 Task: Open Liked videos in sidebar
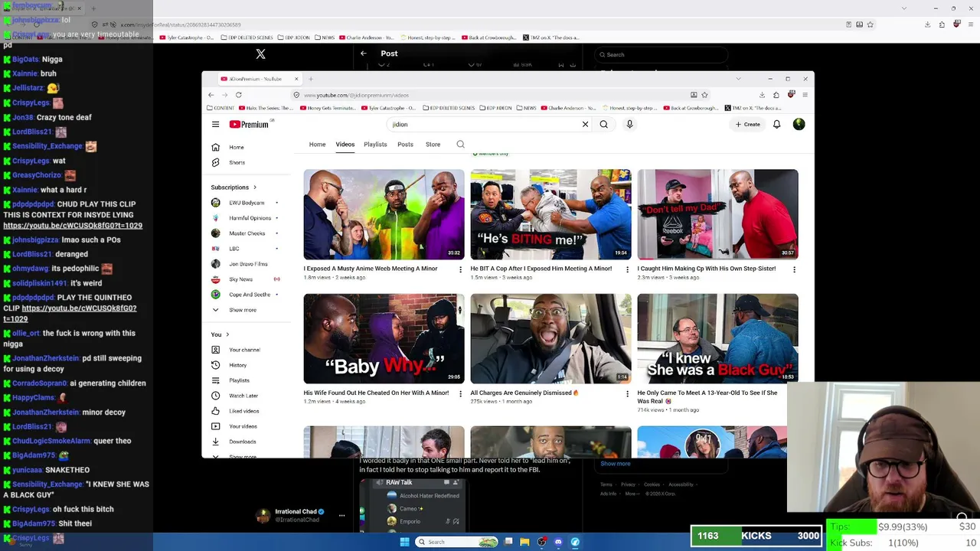pos(243,411)
